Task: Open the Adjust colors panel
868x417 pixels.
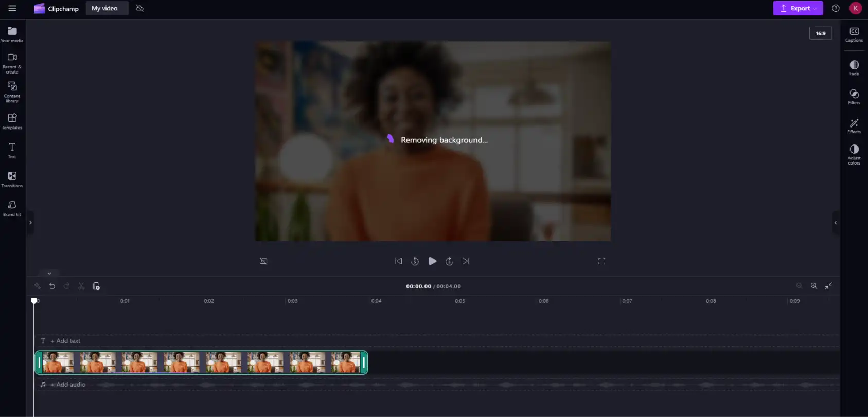Action: pos(854,154)
